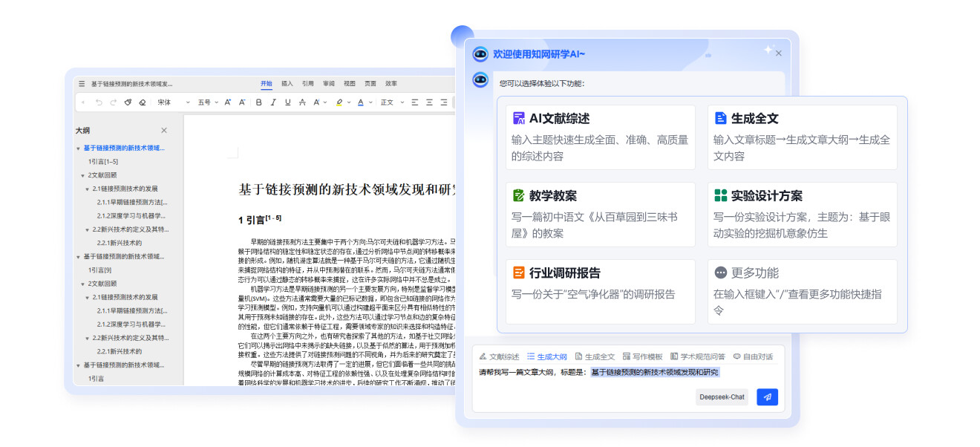Open the 实验设计方案 function card
The image size is (980, 447).
pyautogui.click(x=802, y=214)
